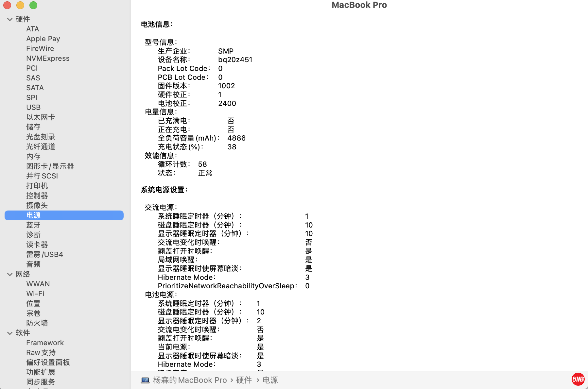Show 以太网卡 information

(41, 117)
